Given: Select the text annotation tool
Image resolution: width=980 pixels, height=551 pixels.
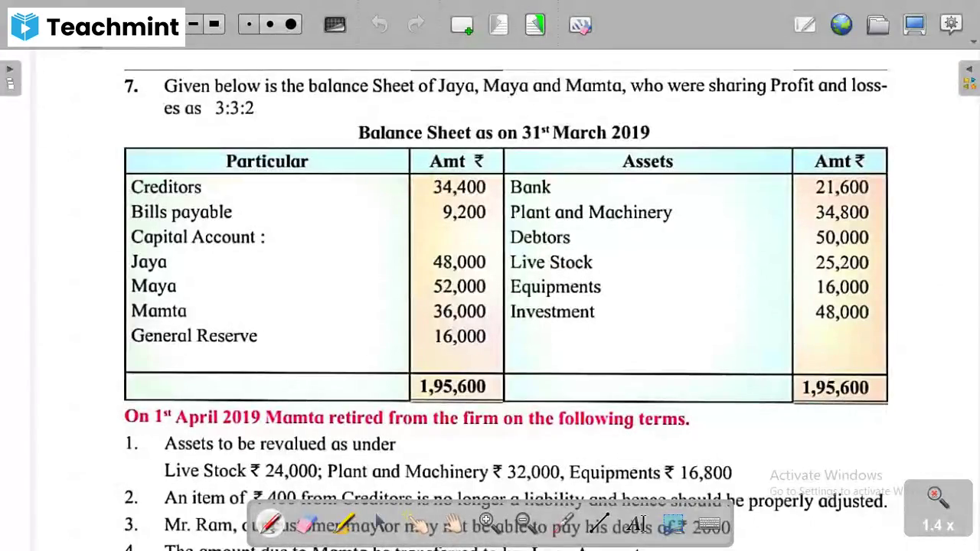Looking at the screenshot, I should (x=636, y=523).
